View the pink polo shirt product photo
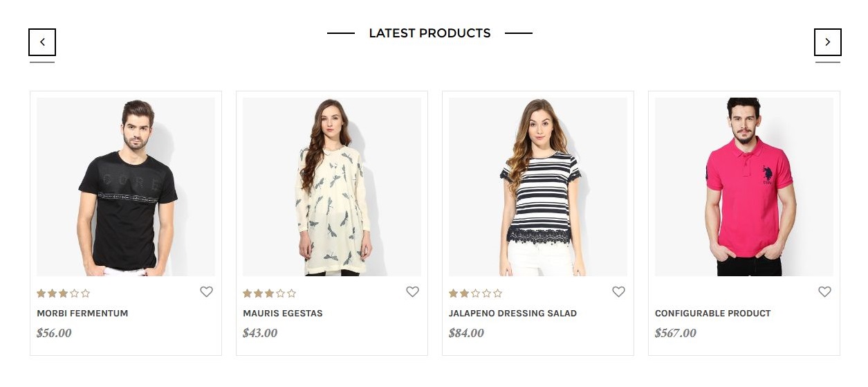 tap(744, 187)
